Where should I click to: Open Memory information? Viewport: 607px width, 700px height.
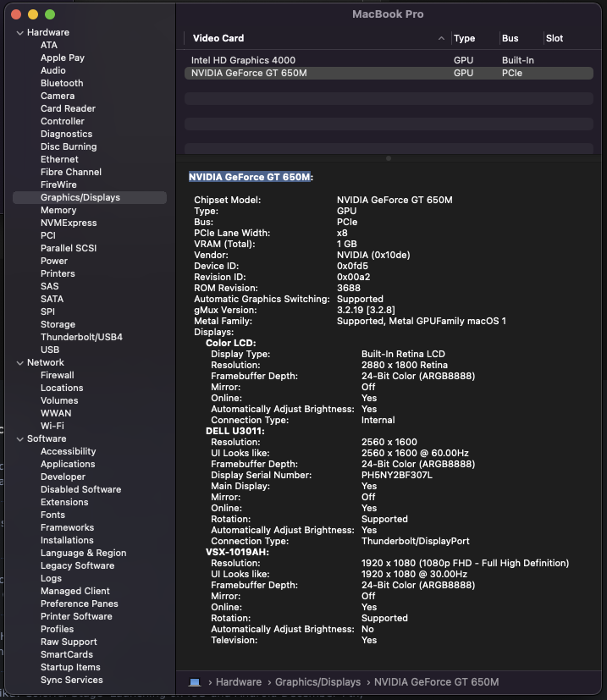pyautogui.click(x=58, y=210)
